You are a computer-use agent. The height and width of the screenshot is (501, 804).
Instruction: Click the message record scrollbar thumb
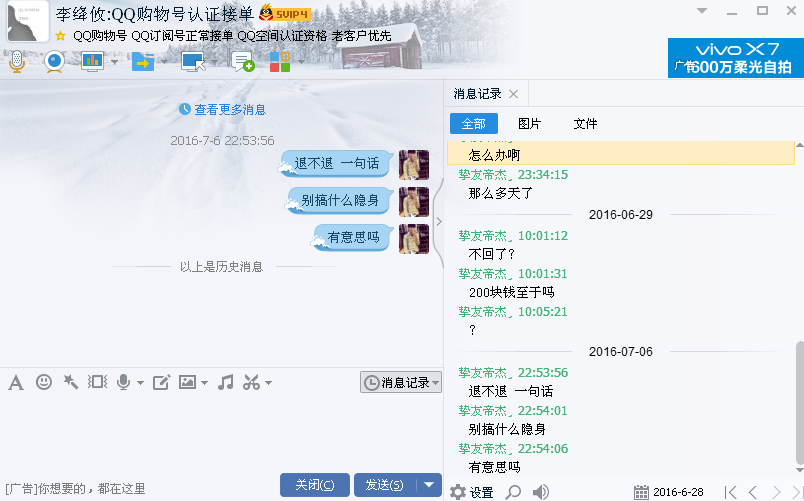[800, 402]
